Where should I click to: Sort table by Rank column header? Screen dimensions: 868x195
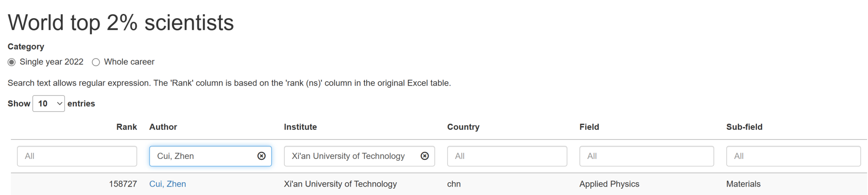[126, 127]
